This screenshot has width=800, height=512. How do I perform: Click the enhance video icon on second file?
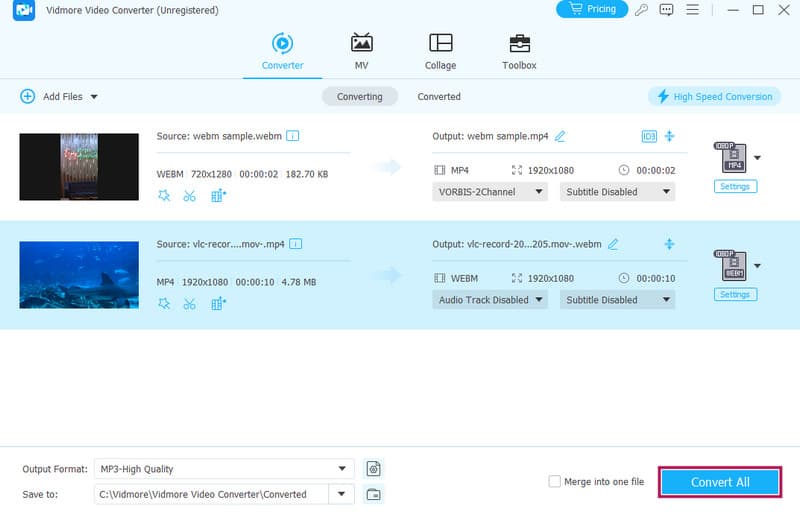[219, 304]
